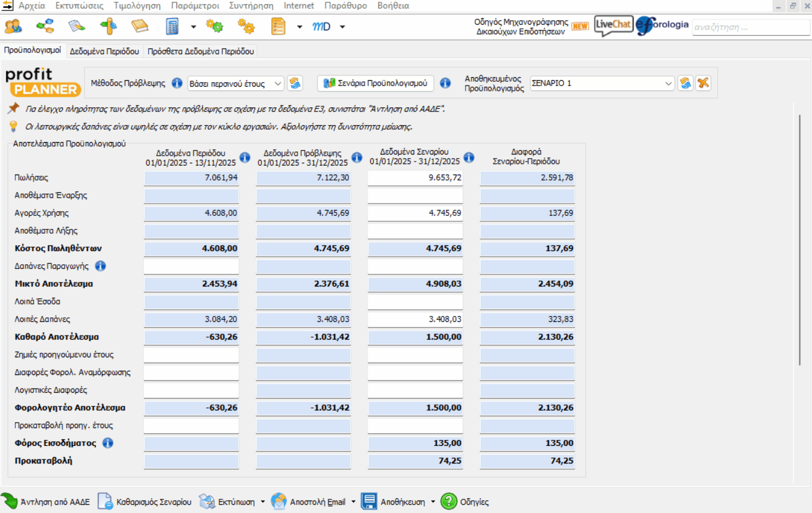Click info icon beside Φόρος Εισοδήματος
This screenshot has height=513, width=812.
108,443
